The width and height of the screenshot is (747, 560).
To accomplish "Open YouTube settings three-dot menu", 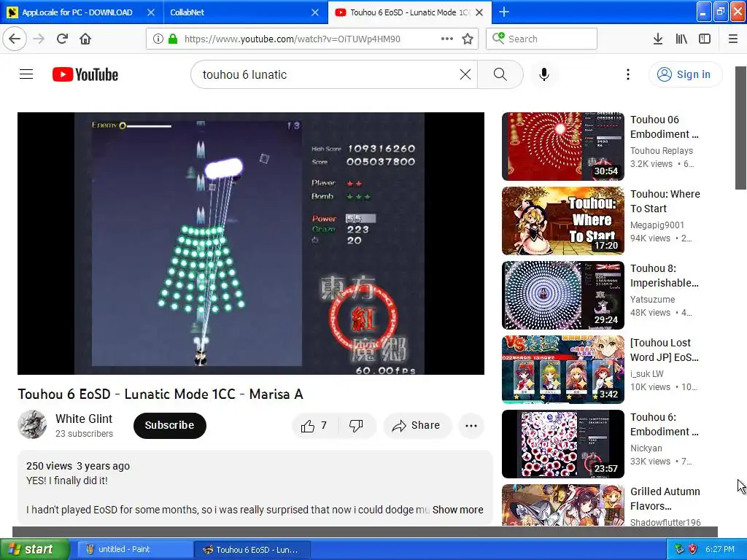I will tap(628, 74).
